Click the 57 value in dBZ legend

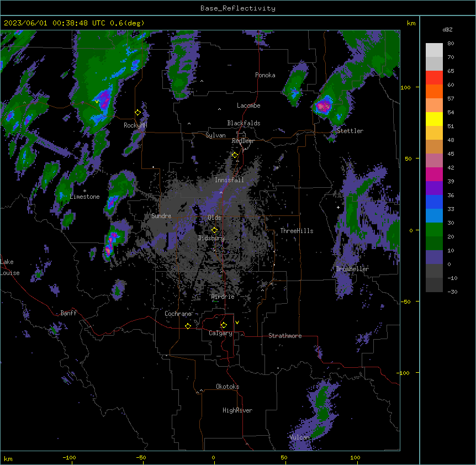451,99
